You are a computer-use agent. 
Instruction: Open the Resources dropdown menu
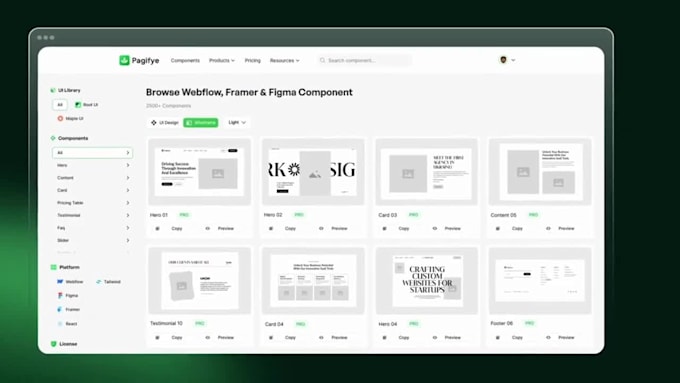coord(284,60)
